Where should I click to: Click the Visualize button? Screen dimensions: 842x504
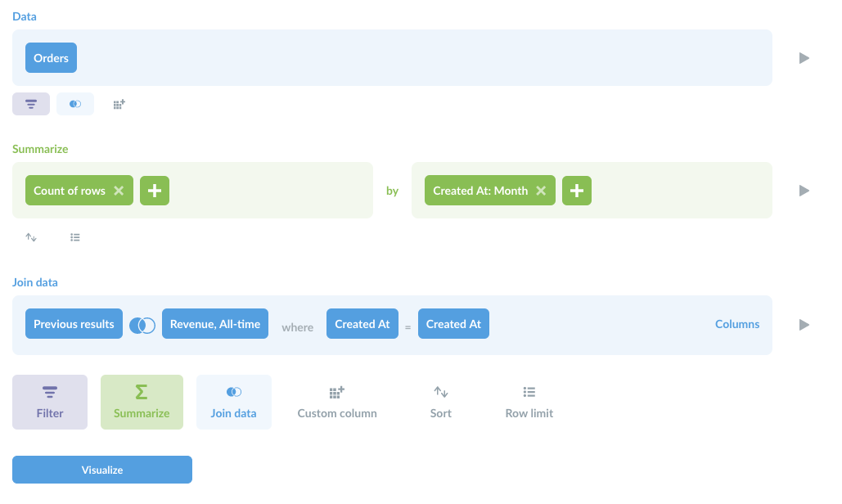[x=101, y=469]
